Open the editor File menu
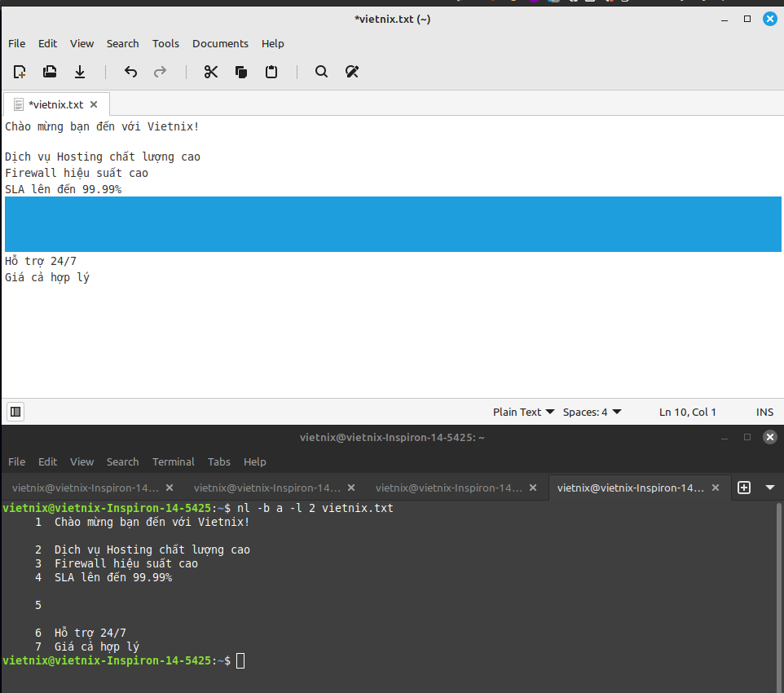This screenshot has height=693, width=784. point(16,43)
